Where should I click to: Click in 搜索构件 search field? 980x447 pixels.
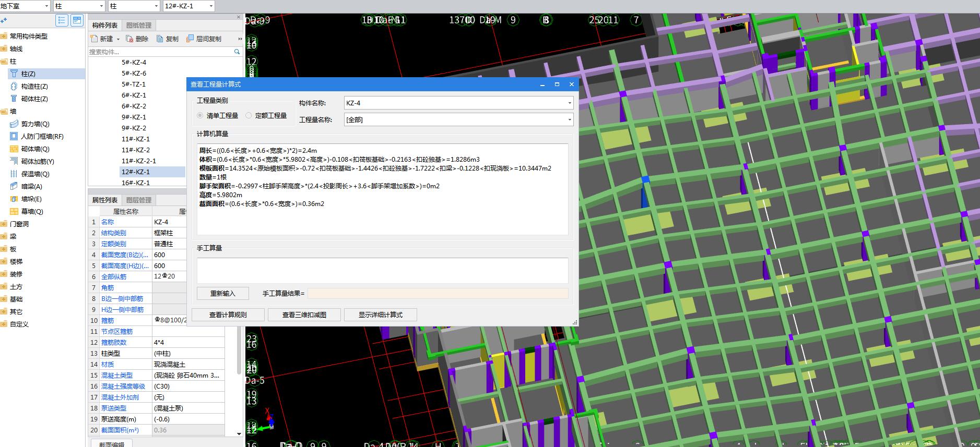click(160, 52)
